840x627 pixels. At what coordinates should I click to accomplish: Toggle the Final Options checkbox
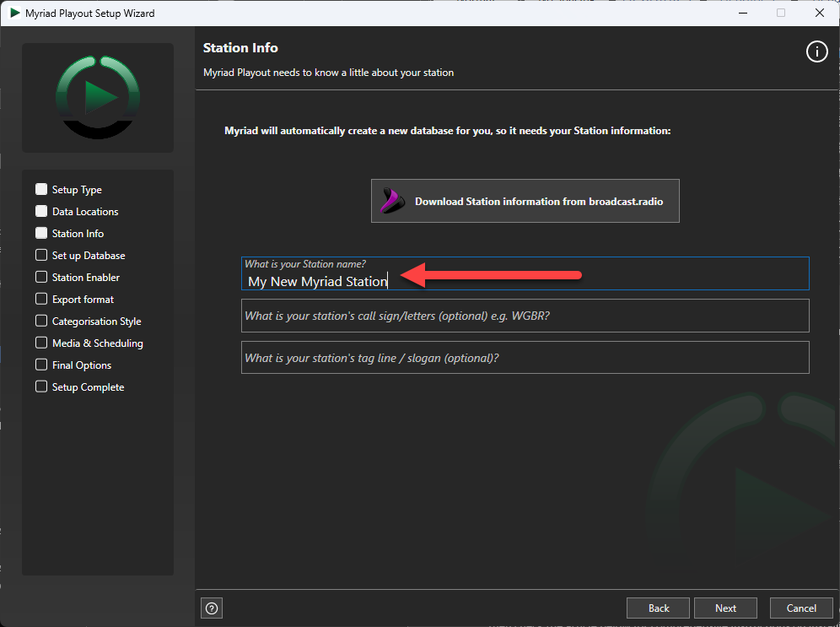click(x=41, y=365)
